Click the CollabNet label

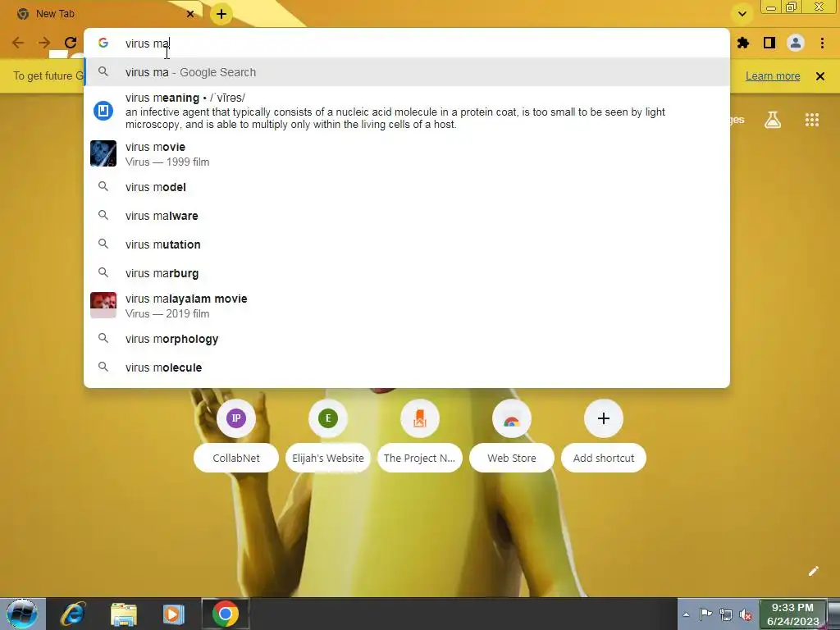click(x=236, y=458)
